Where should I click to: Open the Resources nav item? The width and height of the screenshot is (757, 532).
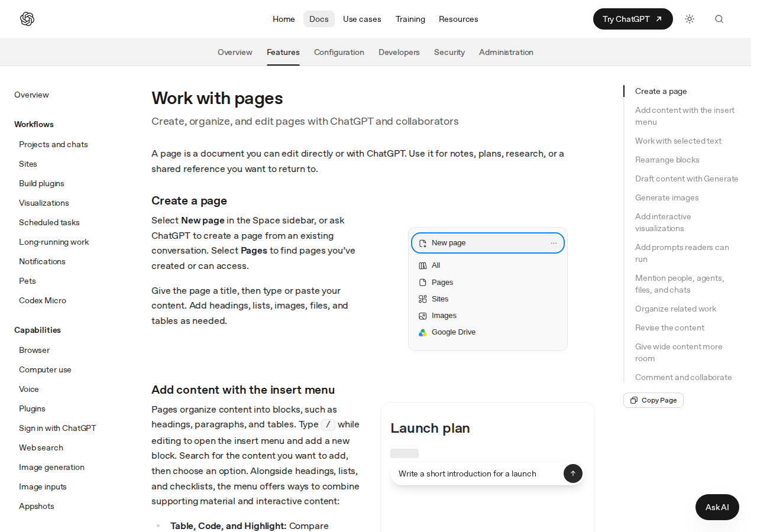click(458, 19)
